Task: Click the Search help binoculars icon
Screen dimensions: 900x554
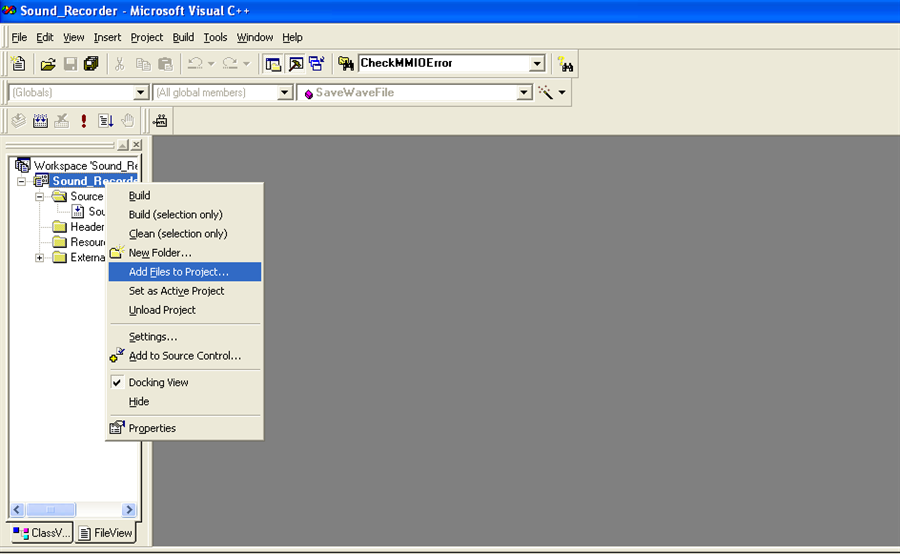Action: (x=565, y=64)
